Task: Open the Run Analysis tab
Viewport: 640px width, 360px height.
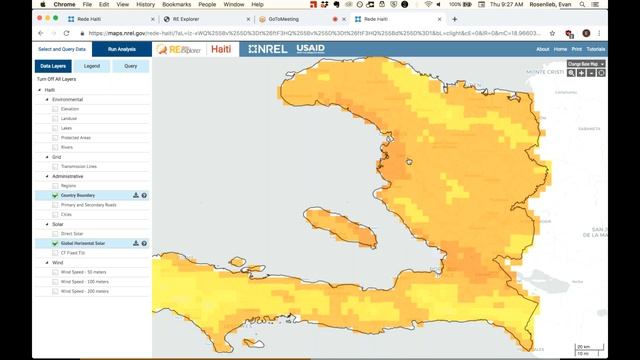Action: point(122,49)
